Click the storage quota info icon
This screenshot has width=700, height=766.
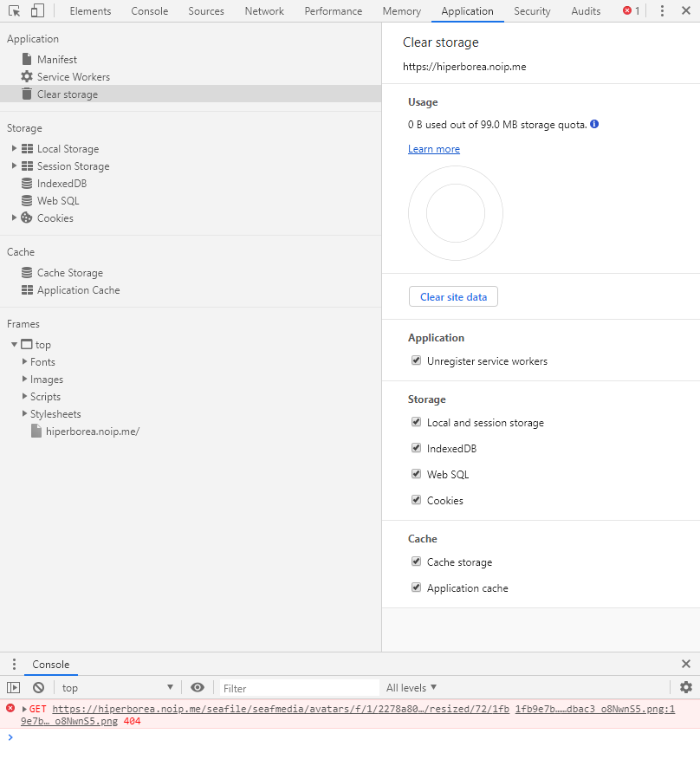tap(594, 124)
